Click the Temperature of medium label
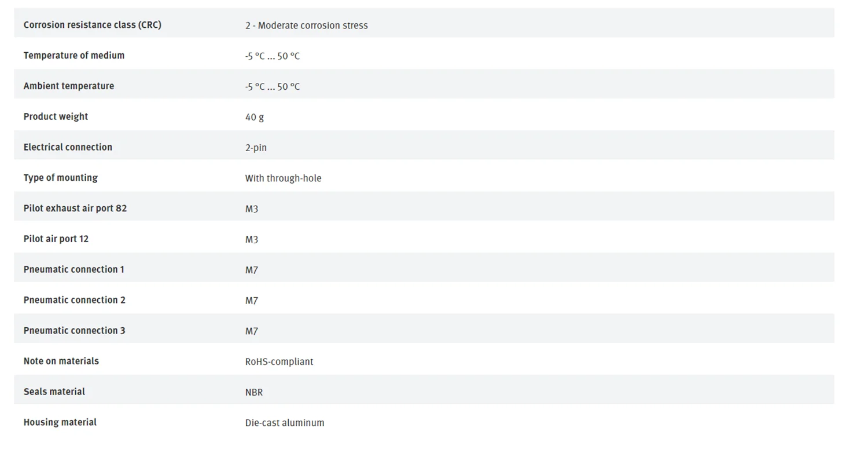Screen dimensions: 868x464 [x=73, y=56]
